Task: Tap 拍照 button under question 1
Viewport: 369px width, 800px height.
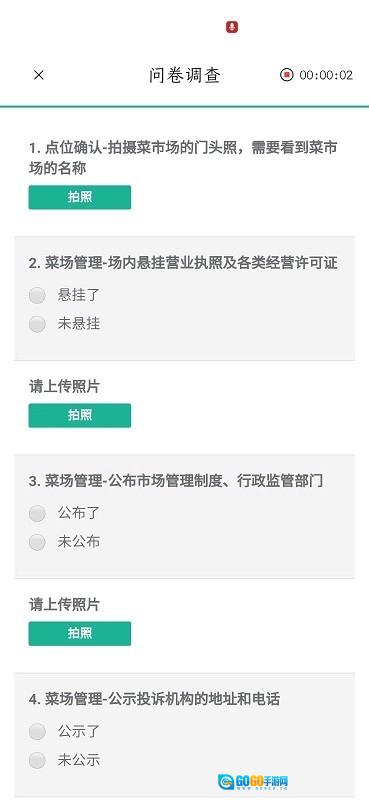Action: pos(80,197)
